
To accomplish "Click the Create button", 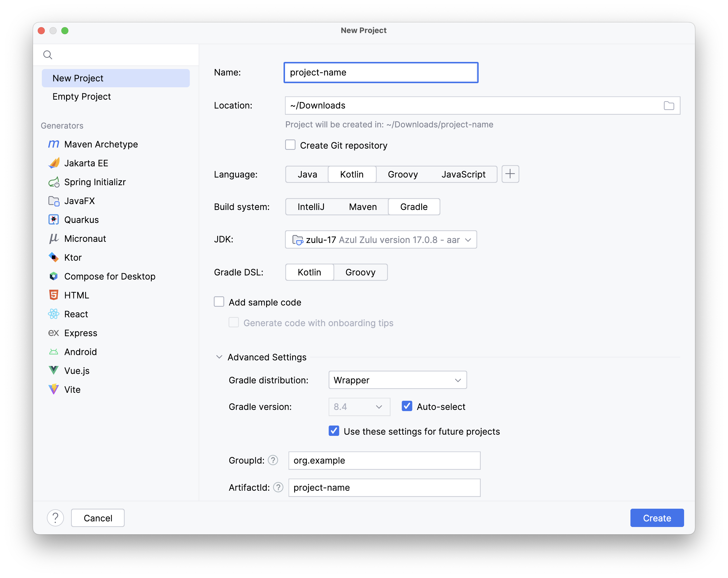I will (x=656, y=518).
